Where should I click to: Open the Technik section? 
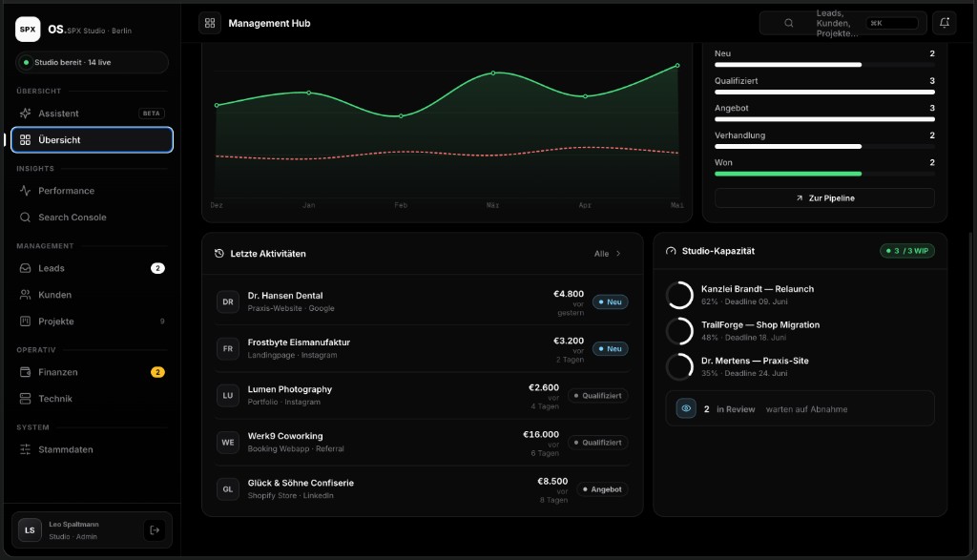[92, 399]
